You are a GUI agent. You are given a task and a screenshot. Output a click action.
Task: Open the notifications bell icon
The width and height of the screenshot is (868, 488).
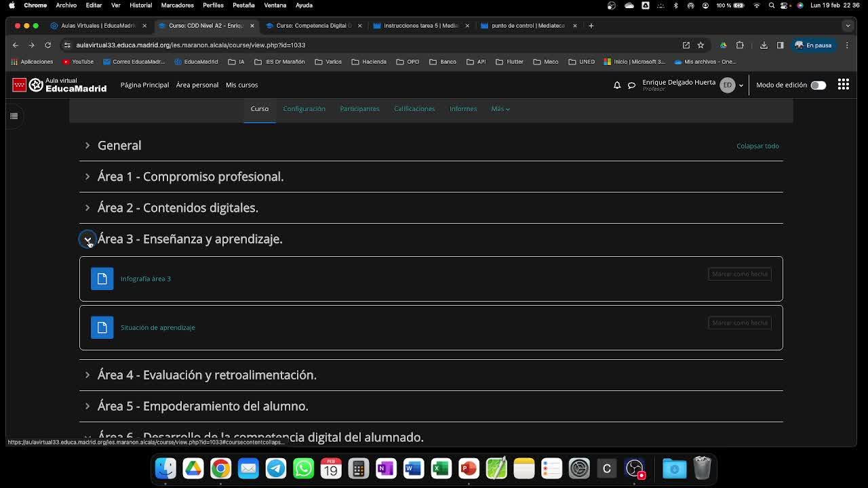pos(617,85)
